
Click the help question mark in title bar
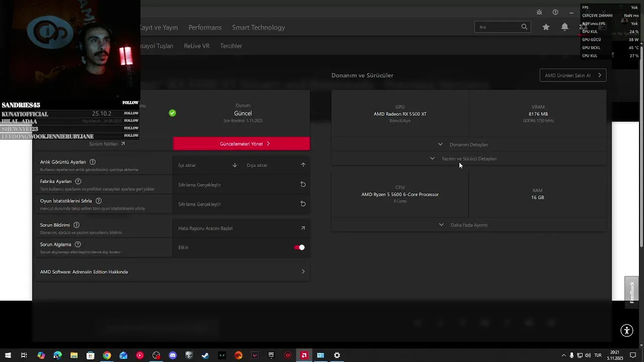[x=555, y=12]
